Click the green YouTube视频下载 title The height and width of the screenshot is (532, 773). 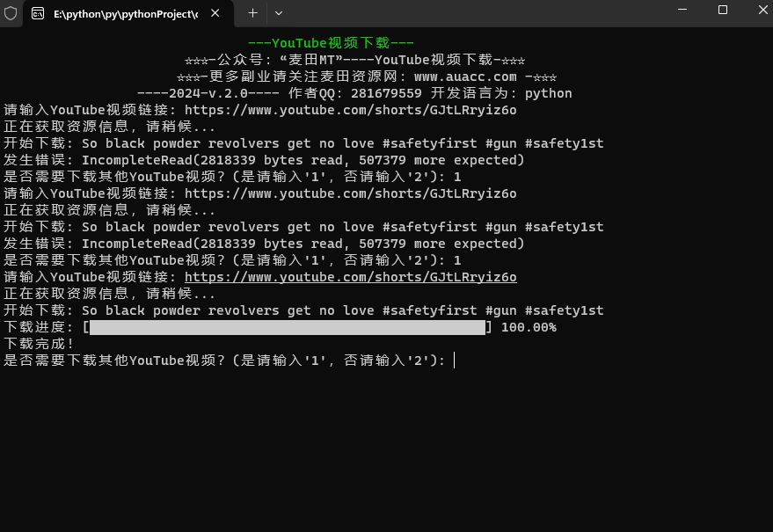(331, 43)
